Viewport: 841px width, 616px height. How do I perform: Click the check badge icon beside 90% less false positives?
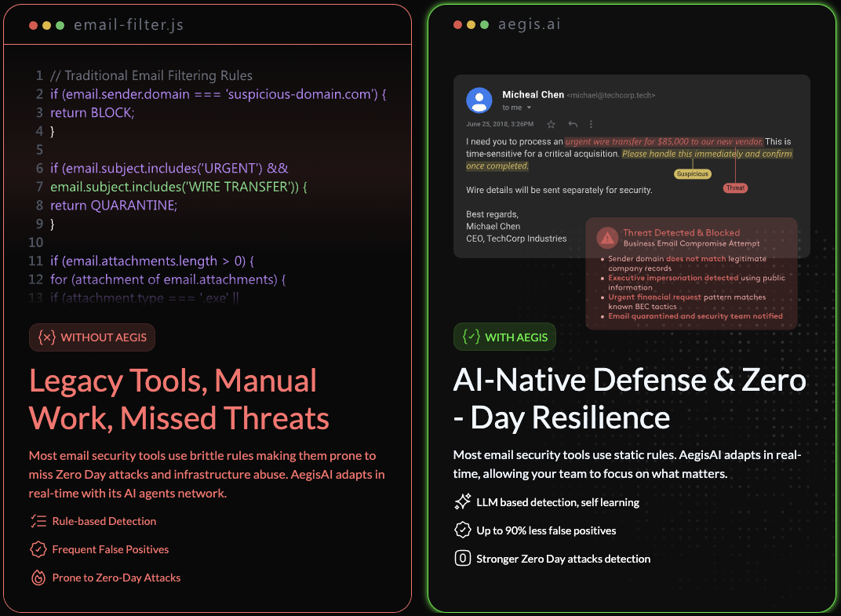click(x=462, y=530)
